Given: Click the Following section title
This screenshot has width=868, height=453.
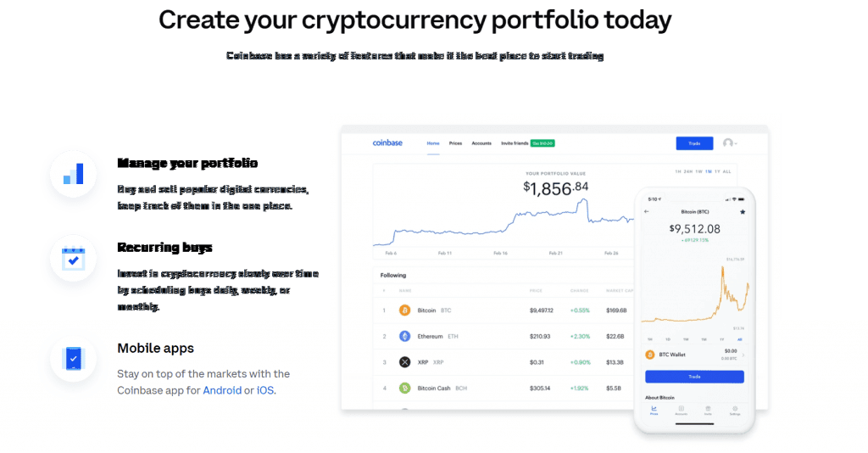Looking at the screenshot, I should point(393,275).
